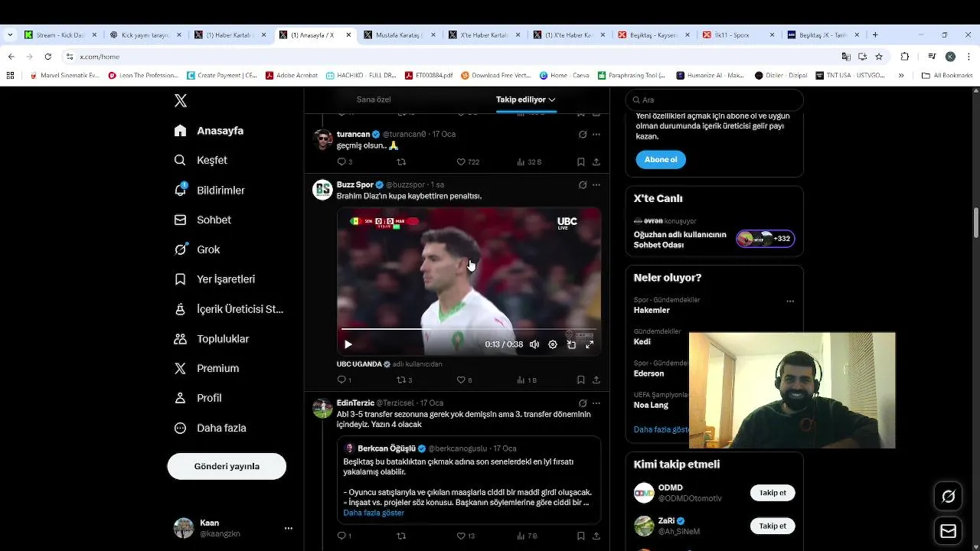980x551 pixels.
Task: Open options for Hakemler trend
Action: (790, 301)
